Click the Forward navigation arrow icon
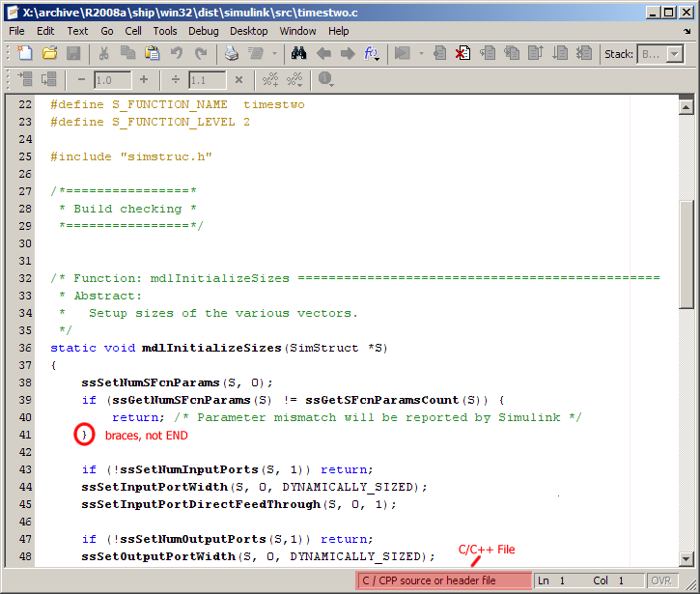Viewport: 700px width, 594px height. [348, 54]
